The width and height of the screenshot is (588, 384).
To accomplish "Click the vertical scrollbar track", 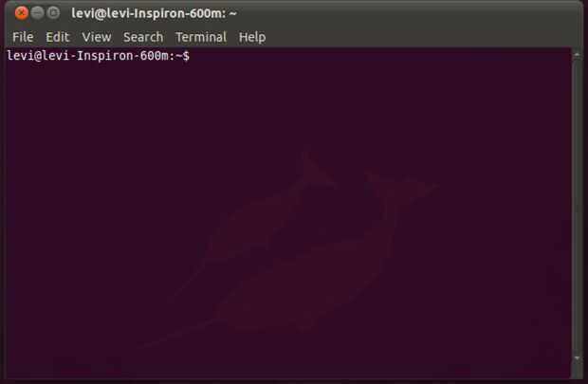I will pyautogui.click(x=577, y=207).
